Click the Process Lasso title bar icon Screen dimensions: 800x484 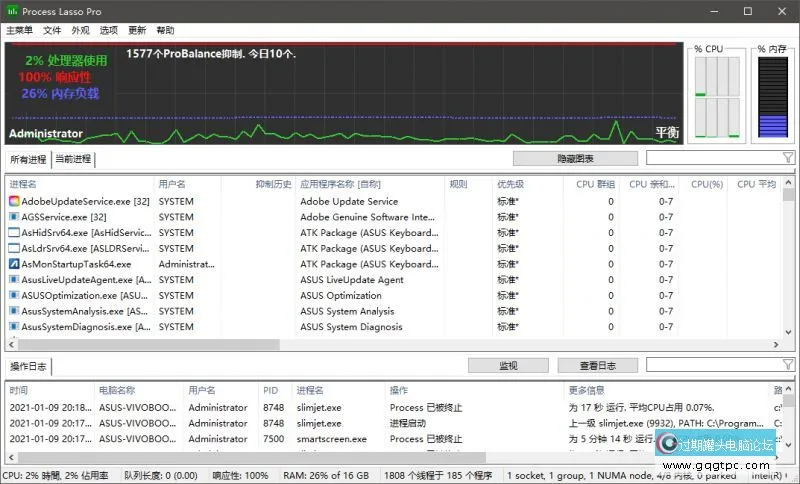11,10
